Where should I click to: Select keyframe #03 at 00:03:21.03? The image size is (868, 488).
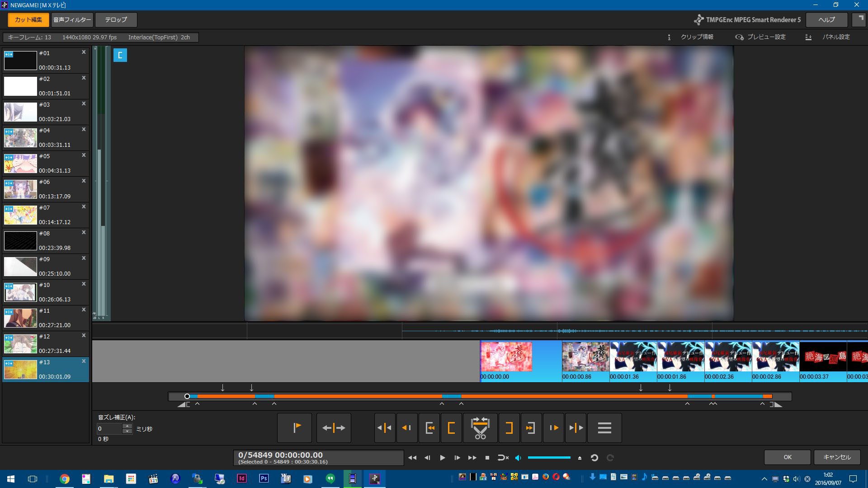[x=46, y=112]
